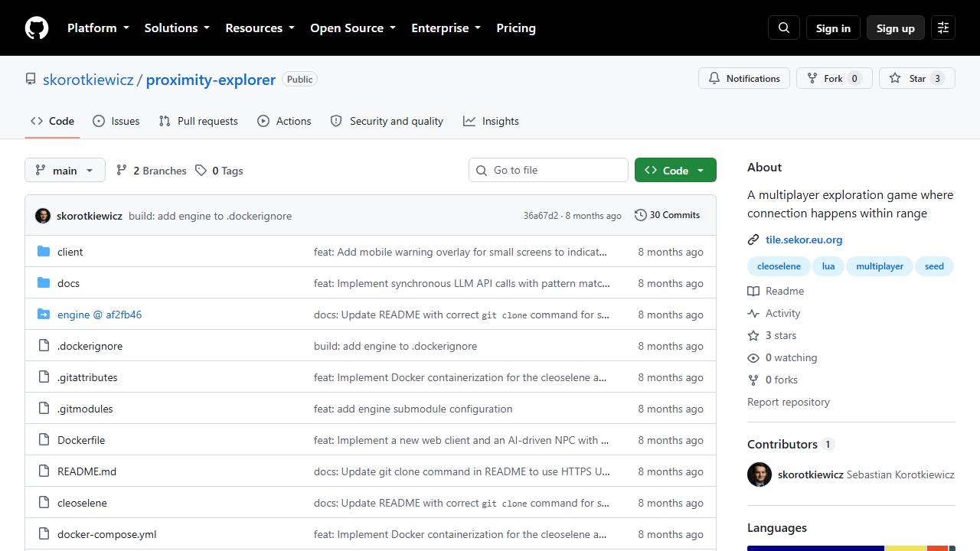Select the multiplayer topic tag

point(880,266)
